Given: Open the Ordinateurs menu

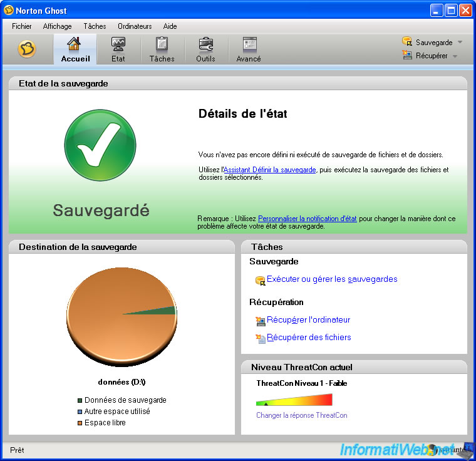Looking at the screenshot, I should tap(135, 26).
